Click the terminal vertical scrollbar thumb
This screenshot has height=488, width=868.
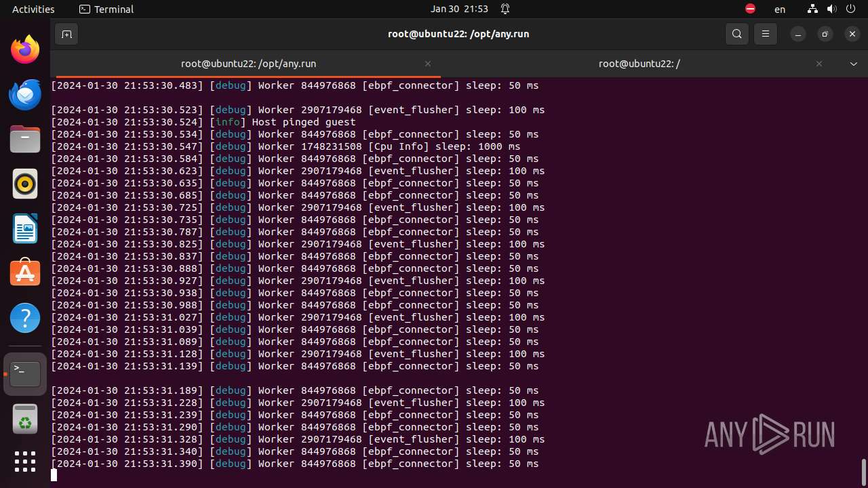pos(863,472)
